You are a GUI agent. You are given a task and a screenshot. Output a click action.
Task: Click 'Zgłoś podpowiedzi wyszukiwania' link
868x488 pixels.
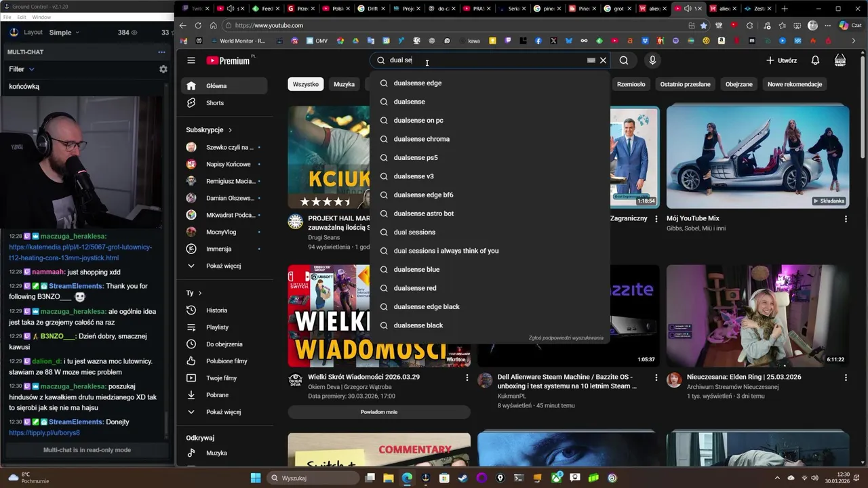click(x=566, y=338)
